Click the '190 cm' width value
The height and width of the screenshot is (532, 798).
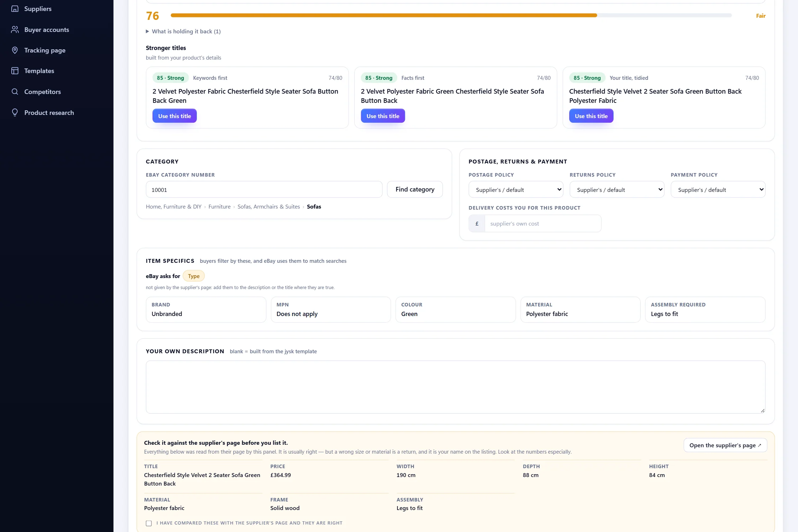click(406, 475)
